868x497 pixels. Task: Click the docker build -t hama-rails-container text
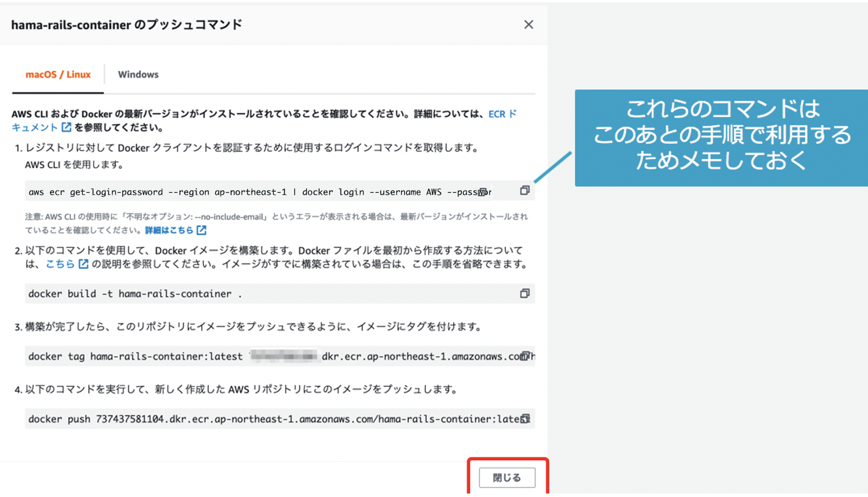(x=135, y=294)
